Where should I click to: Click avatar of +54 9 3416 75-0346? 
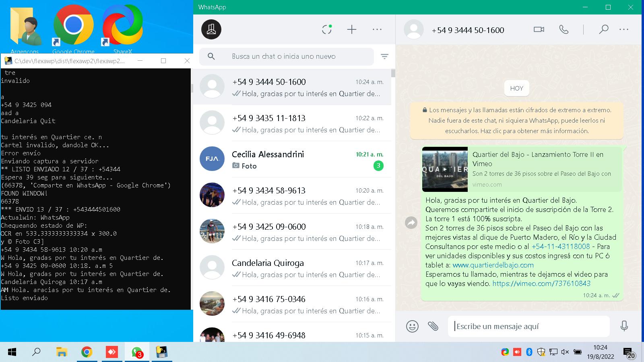click(212, 304)
